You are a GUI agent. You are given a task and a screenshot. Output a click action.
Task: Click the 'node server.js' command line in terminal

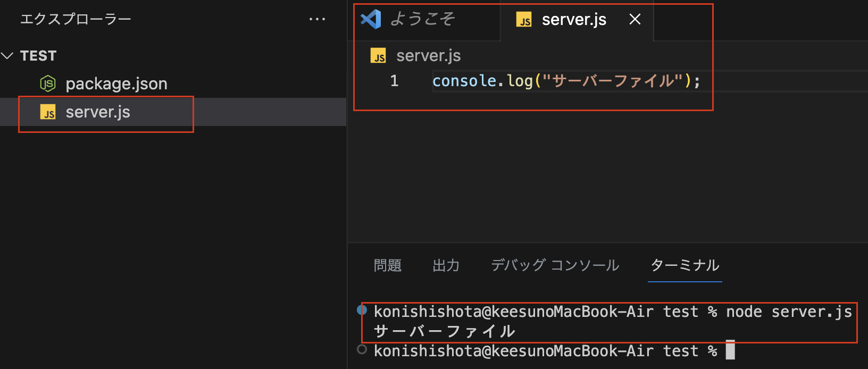[613, 312]
